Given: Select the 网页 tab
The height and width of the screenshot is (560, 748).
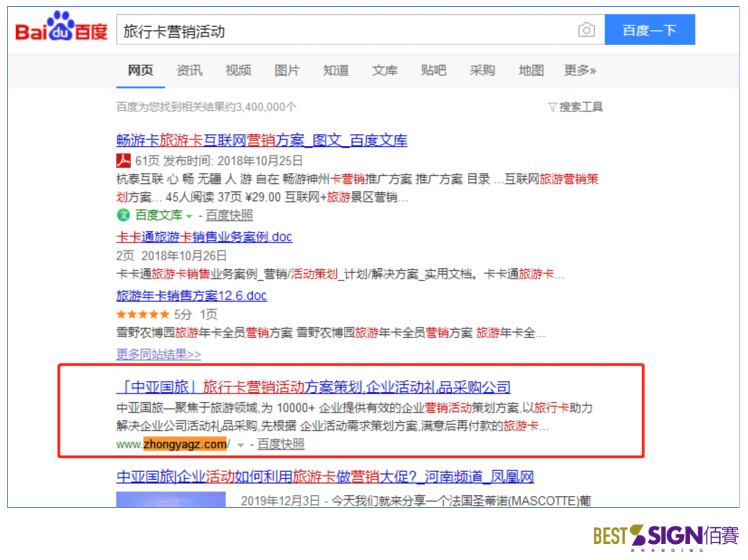Looking at the screenshot, I should click(x=141, y=70).
